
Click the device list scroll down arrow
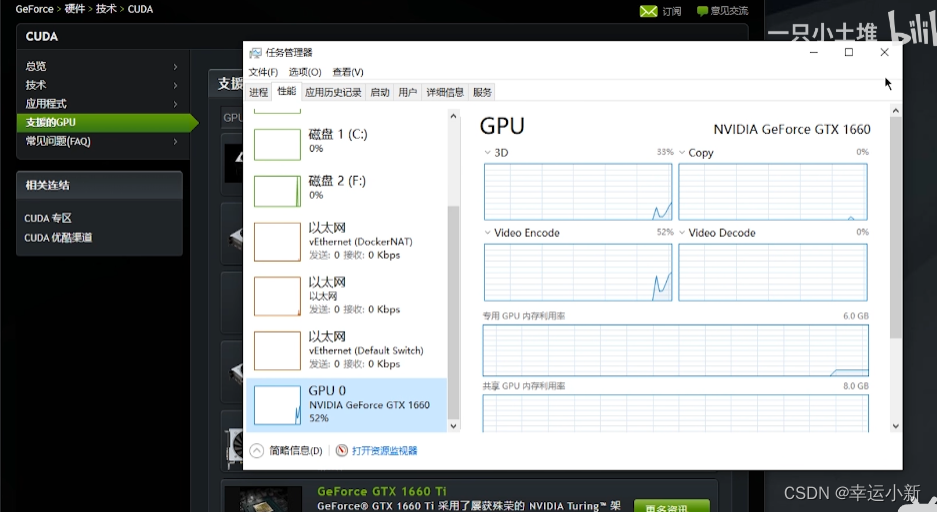tap(453, 426)
